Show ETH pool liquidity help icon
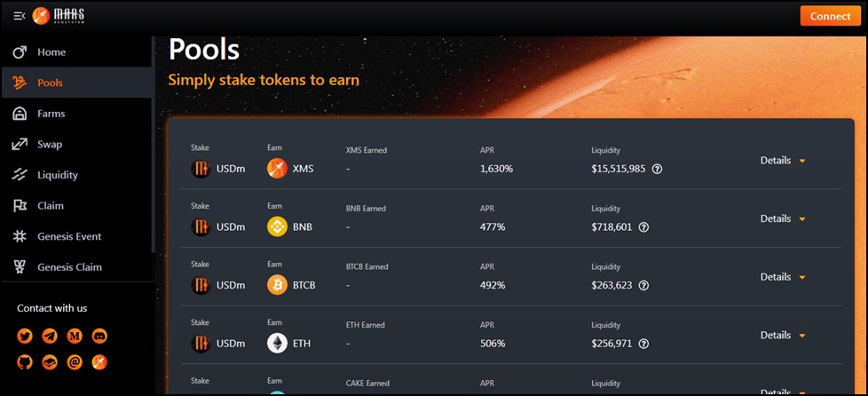The width and height of the screenshot is (868, 396). (643, 344)
